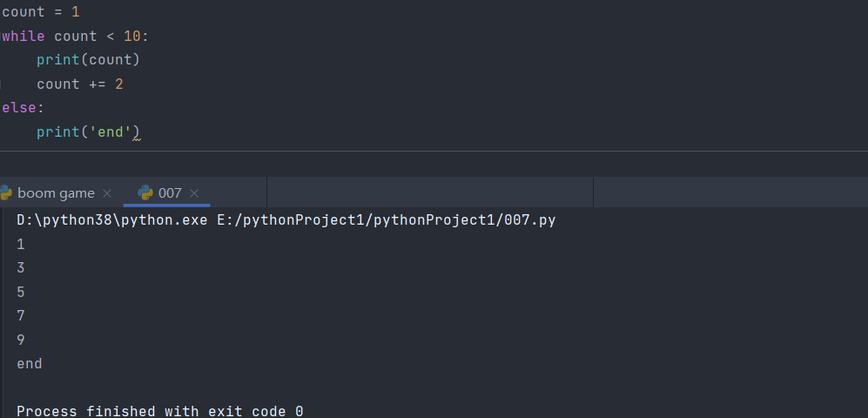Click the output line showing 9
The width and height of the screenshot is (868, 418).
click(x=21, y=340)
